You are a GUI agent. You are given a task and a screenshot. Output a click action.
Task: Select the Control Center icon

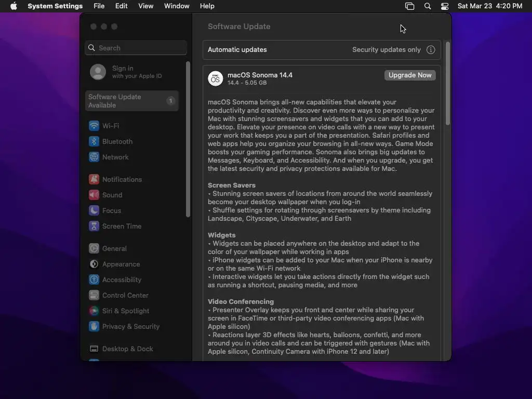coord(94,295)
